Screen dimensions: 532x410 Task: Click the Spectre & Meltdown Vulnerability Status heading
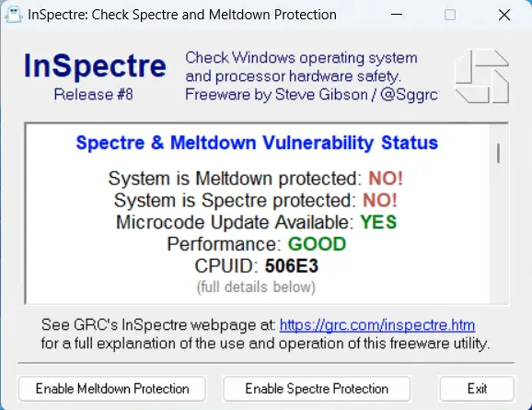pos(257,142)
